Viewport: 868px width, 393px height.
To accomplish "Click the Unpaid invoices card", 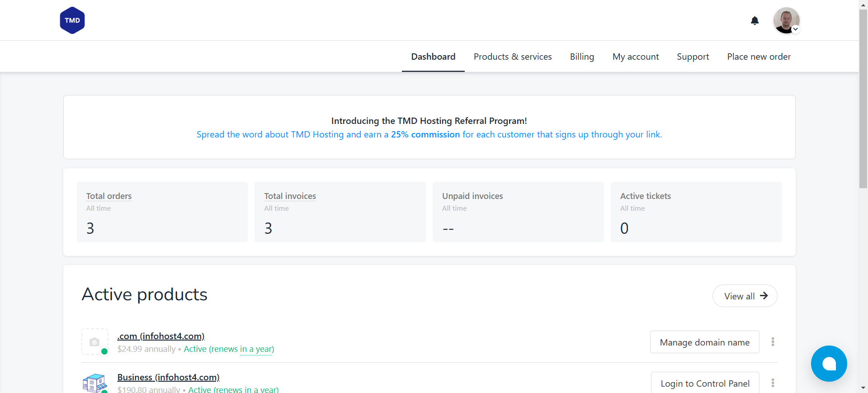I will point(518,212).
